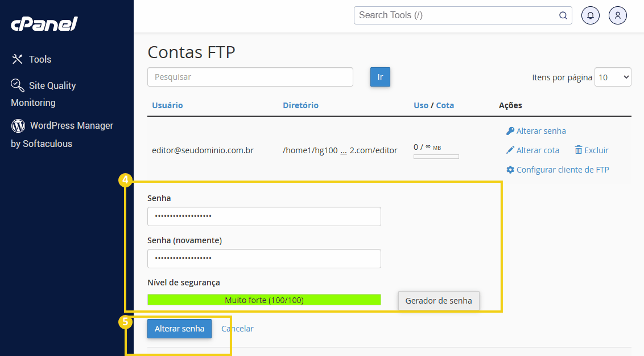The image size is (644, 356).
Task: Click the Pesquisar search box
Action: [250, 77]
